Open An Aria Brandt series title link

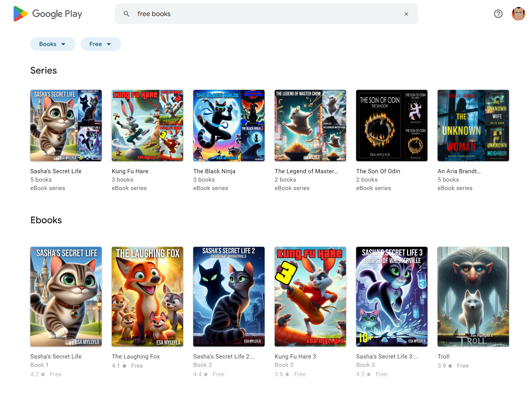click(459, 171)
